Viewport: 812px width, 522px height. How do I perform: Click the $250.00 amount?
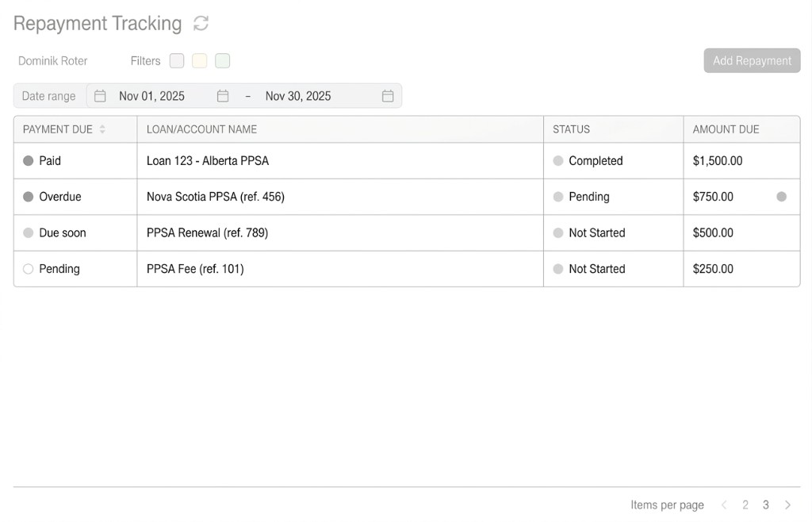click(x=713, y=269)
